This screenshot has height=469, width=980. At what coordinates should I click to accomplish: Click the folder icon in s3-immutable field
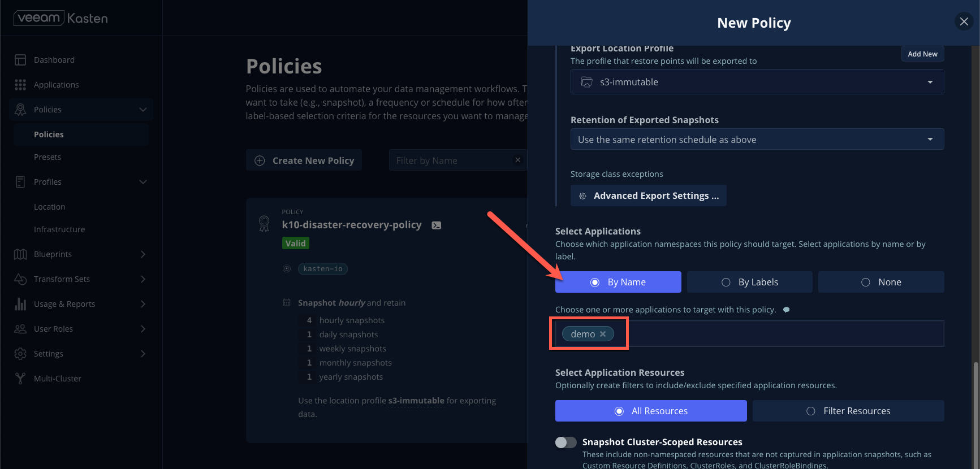pos(587,82)
